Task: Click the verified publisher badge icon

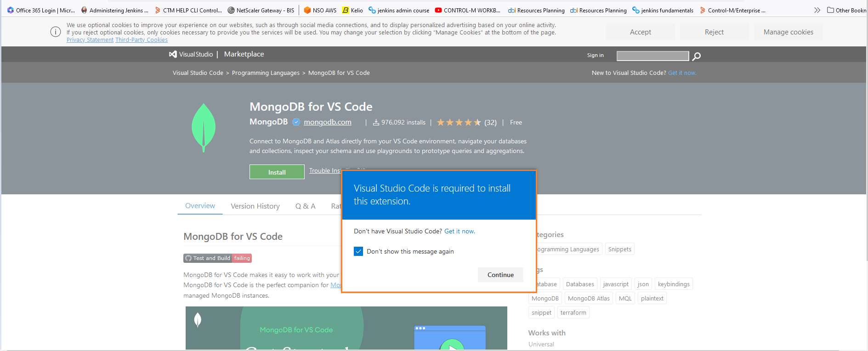Action: point(296,122)
